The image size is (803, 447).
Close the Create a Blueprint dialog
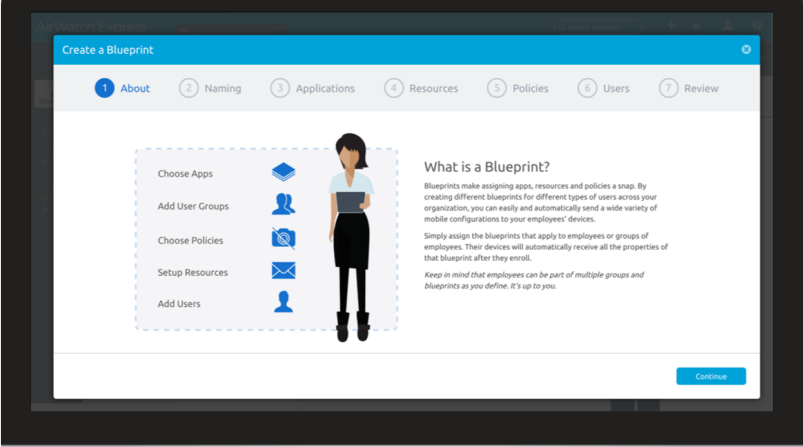click(x=746, y=50)
